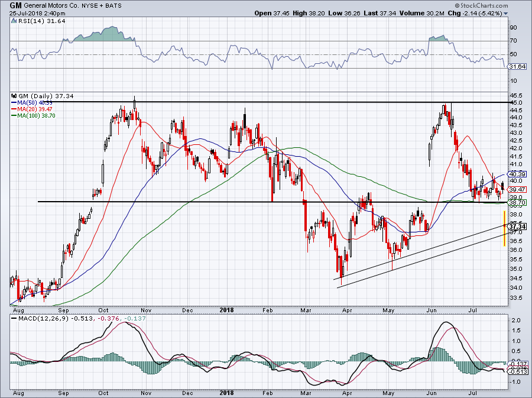
Task: Click the RSI(14) indicator icon
Action: [14, 21]
